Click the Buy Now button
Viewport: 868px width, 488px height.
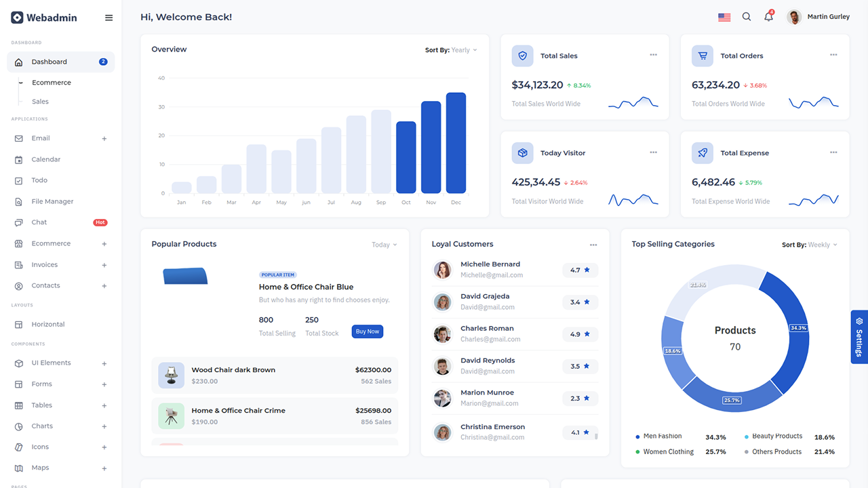[367, 331]
